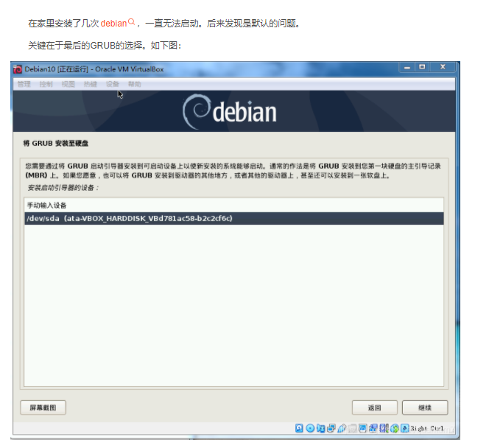This screenshot has width=503, height=448.
Task: Click the keyboard host key icon
Action: coord(404,428)
